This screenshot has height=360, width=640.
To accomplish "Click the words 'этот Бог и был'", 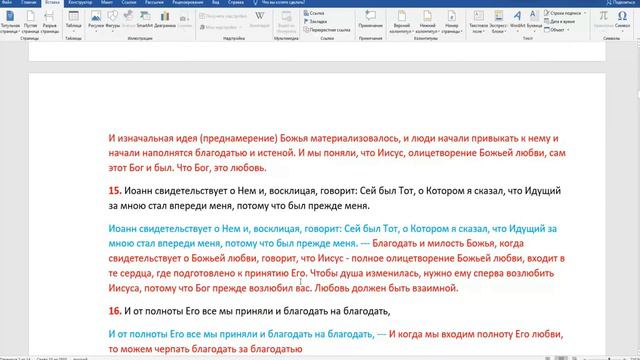I will 141,168.
